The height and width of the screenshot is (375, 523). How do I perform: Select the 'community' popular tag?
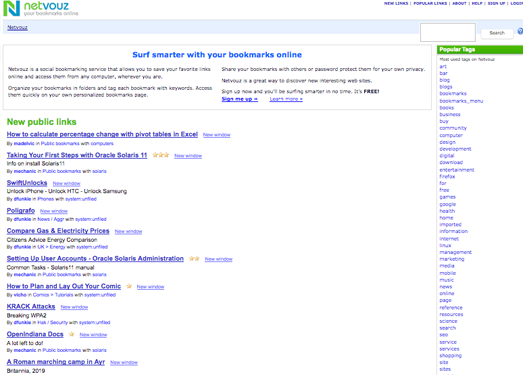(453, 128)
